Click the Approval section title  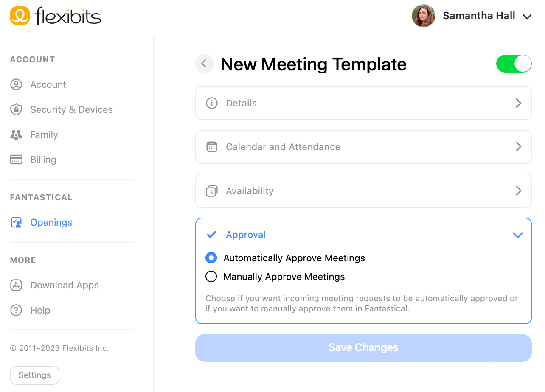pos(246,235)
